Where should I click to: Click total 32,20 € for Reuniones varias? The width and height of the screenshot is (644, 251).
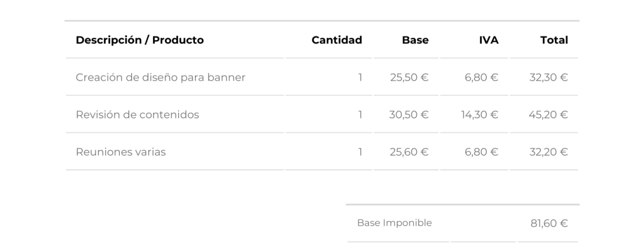click(x=549, y=152)
